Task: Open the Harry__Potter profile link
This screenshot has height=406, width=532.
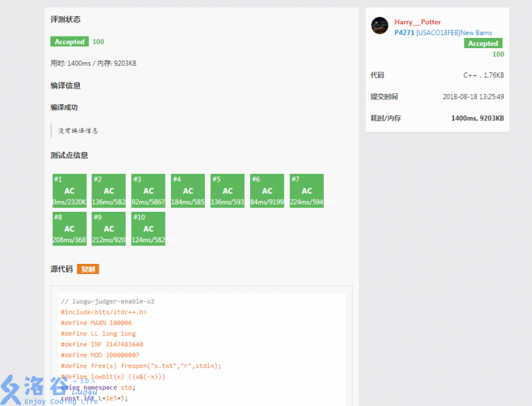Action: (x=417, y=22)
